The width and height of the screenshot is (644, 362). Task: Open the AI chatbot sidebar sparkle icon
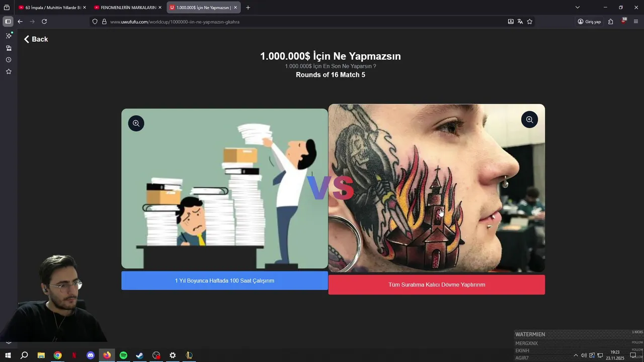(x=9, y=36)
